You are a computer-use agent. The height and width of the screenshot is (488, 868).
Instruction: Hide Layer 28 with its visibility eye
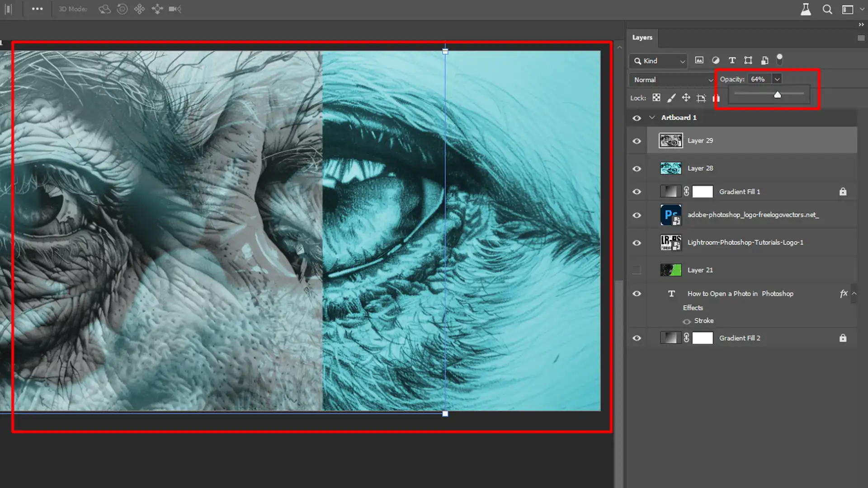637,168
